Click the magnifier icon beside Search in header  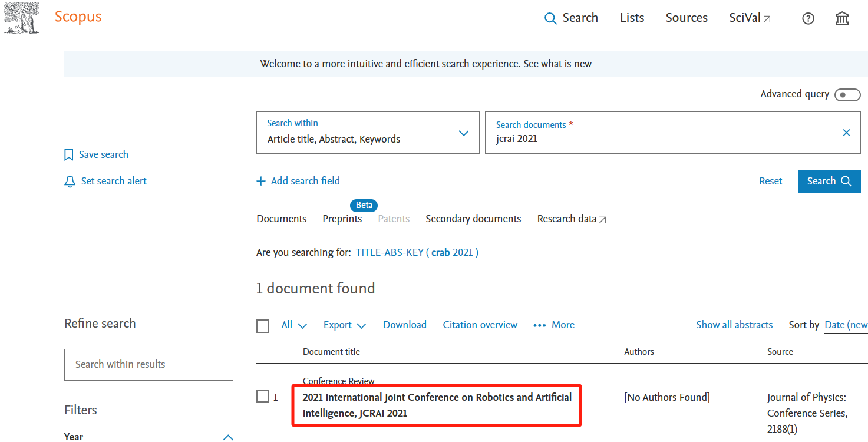coord(550,19)
